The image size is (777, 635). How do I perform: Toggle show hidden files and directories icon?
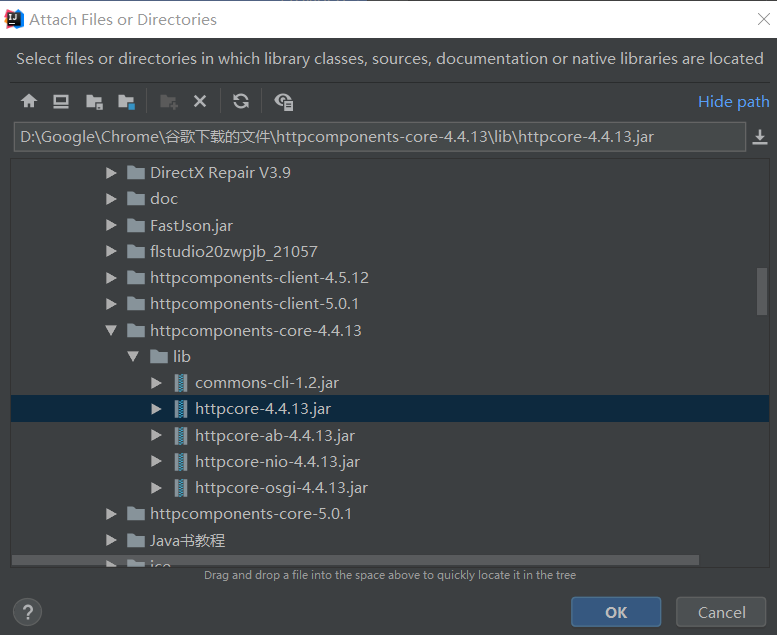click(x=284, y=102)
